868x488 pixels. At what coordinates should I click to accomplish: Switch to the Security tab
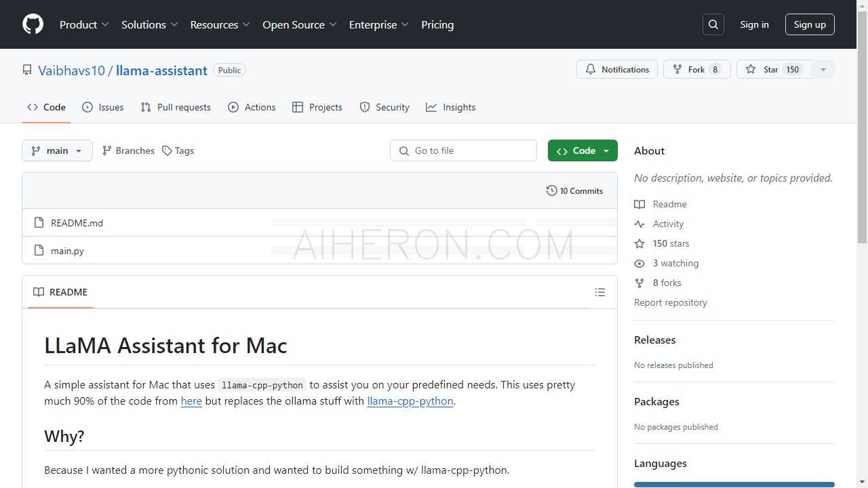tap(384, 107)
